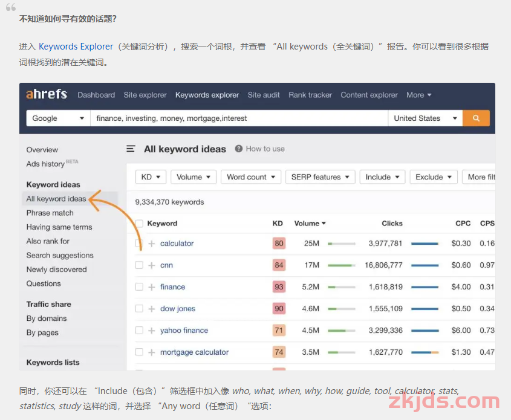Add mortgage calculator keyword with plus icon
This screenshot has height=420, width=511.
152,352
